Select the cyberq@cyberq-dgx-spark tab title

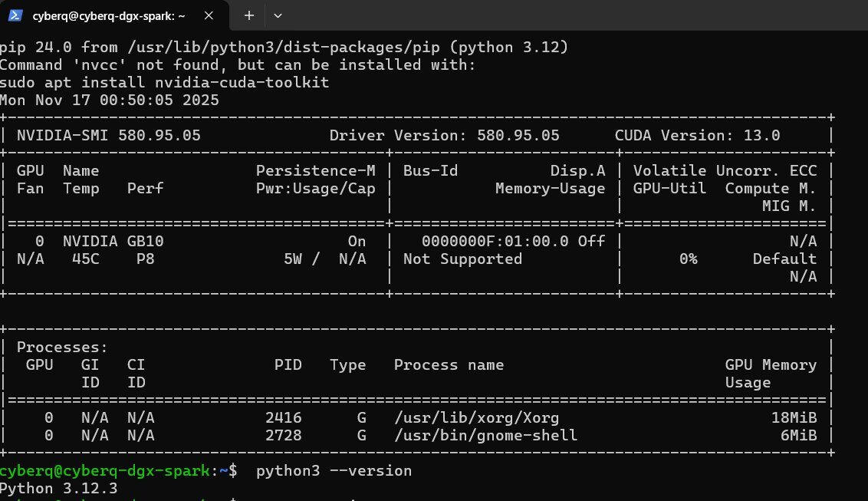point(107,15)
